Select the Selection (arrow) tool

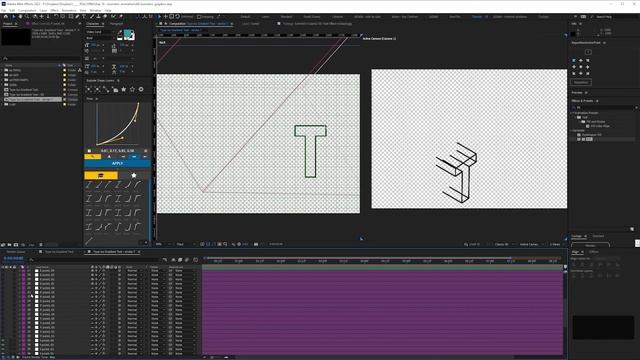(13, 16)
